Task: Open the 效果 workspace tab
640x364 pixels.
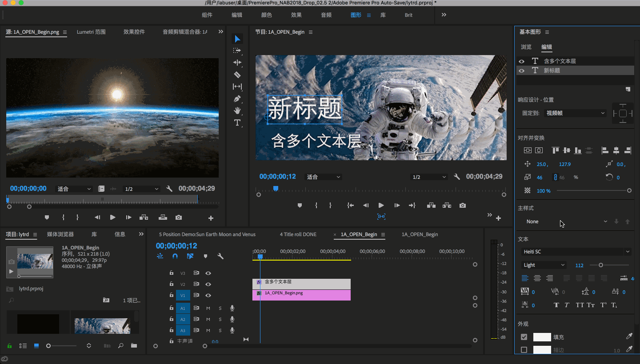Action: [296, 15]
